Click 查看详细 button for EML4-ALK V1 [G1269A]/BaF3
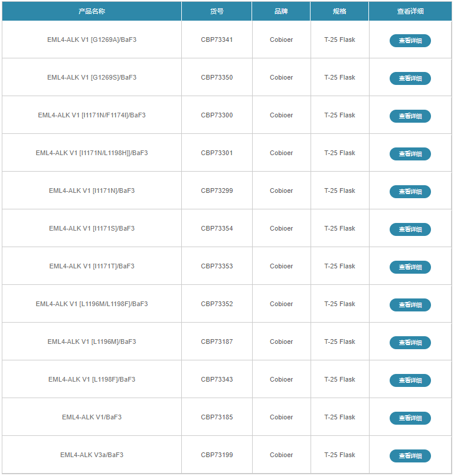This screenshot has height=476, width=454. [410, 41]
